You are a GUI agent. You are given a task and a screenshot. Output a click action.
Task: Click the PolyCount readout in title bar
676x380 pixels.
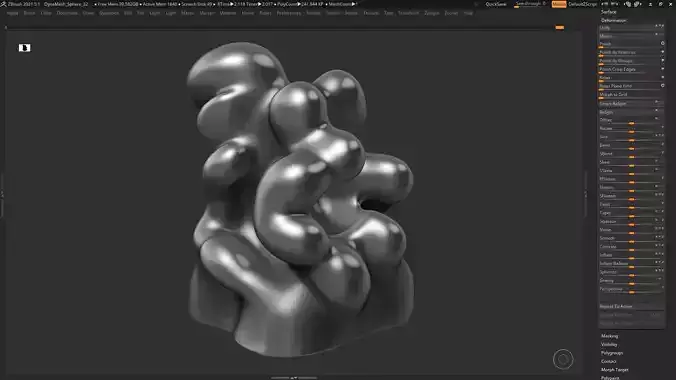click(300, 4)
